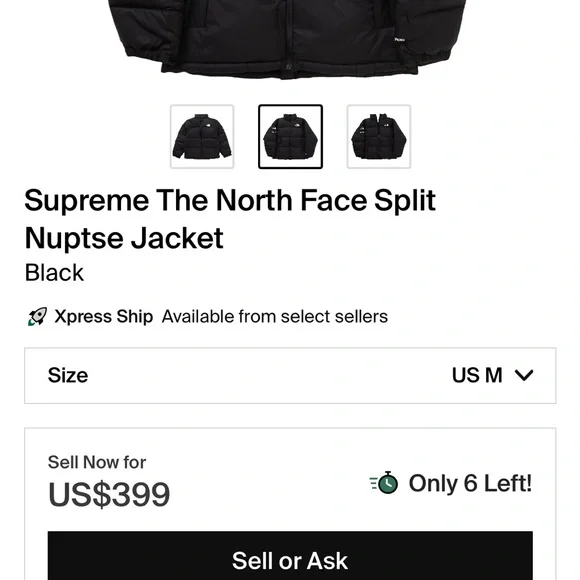Click the Xpress Ship label

pos(104,317)
